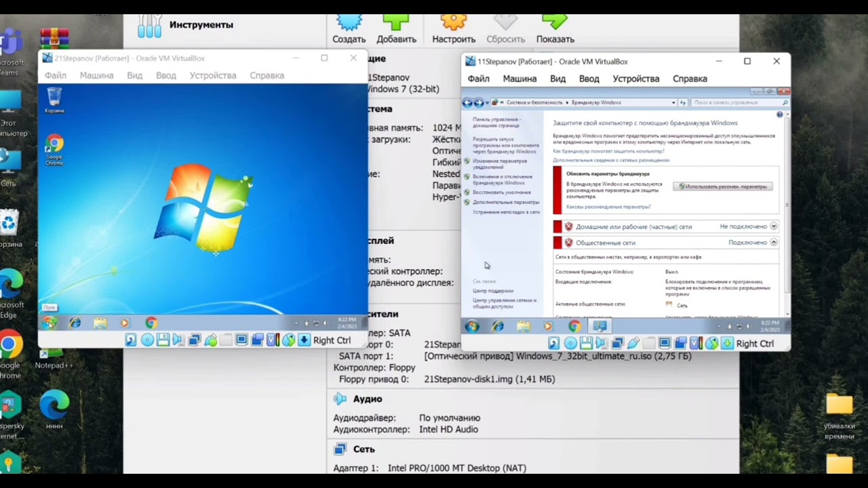Open Файл menu in 21Stepanov window

(x=56, y=75)
